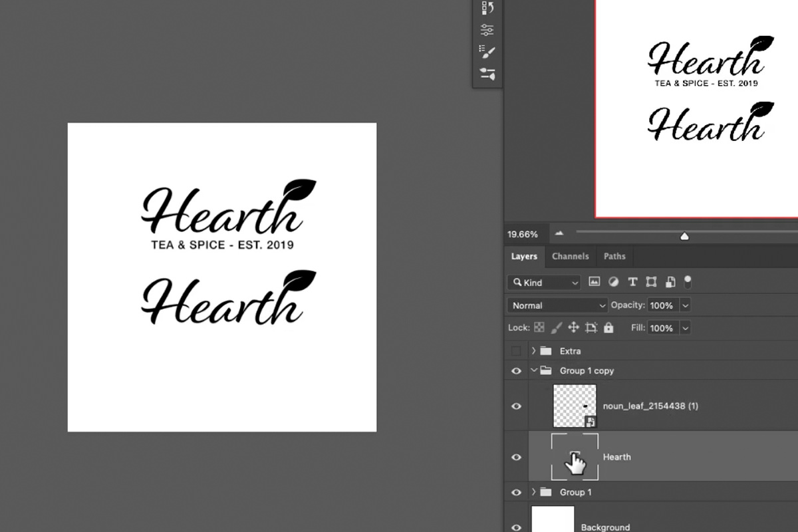The height and width of the screenshot is (532, 798).
Task: Collapse the Group 1 copy group
Action: click(x=533, y=370)
